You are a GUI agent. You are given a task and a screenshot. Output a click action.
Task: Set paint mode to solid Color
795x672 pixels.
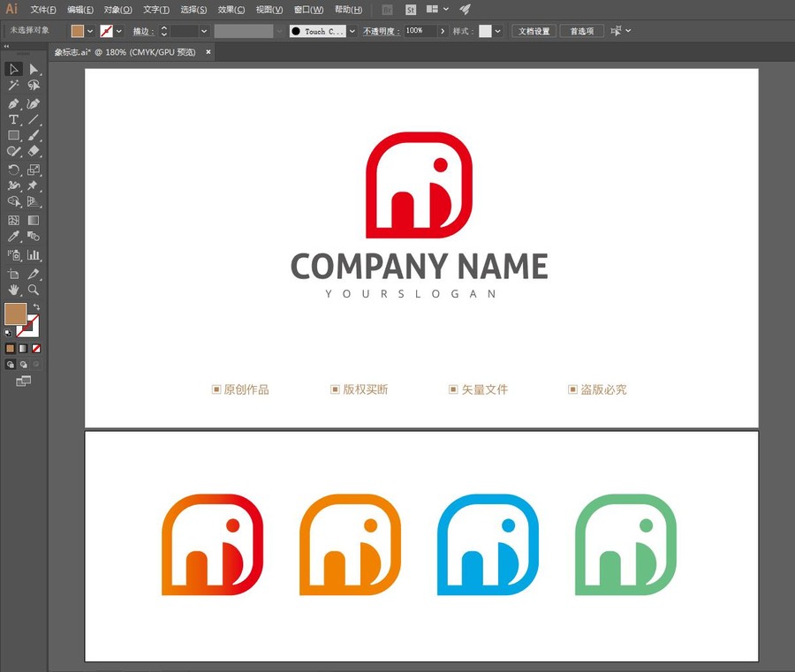tap(10, 349)
